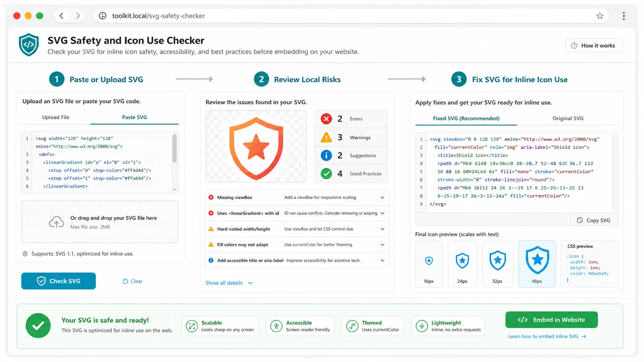Click the red Errors icon
Screen dimensions: 644x362
point(326,119)
